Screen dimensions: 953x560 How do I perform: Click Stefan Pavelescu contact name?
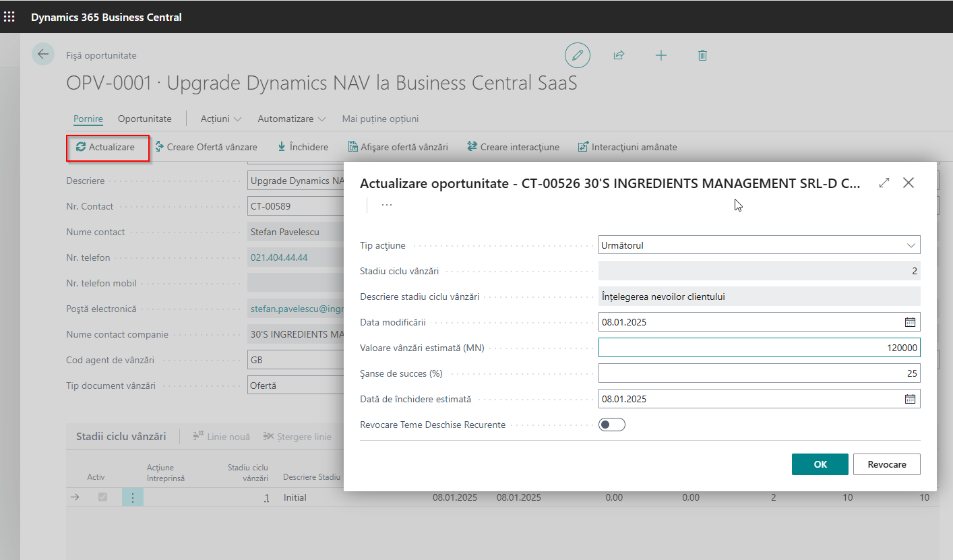pos(284,232)
